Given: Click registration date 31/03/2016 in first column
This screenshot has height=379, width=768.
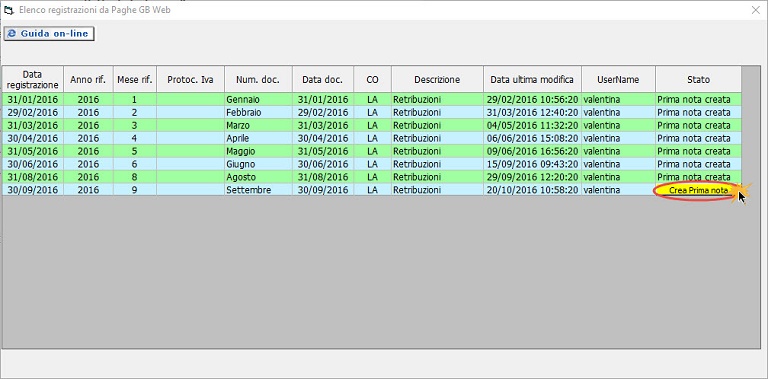Looking at the screenshot, I should (33, 125).
